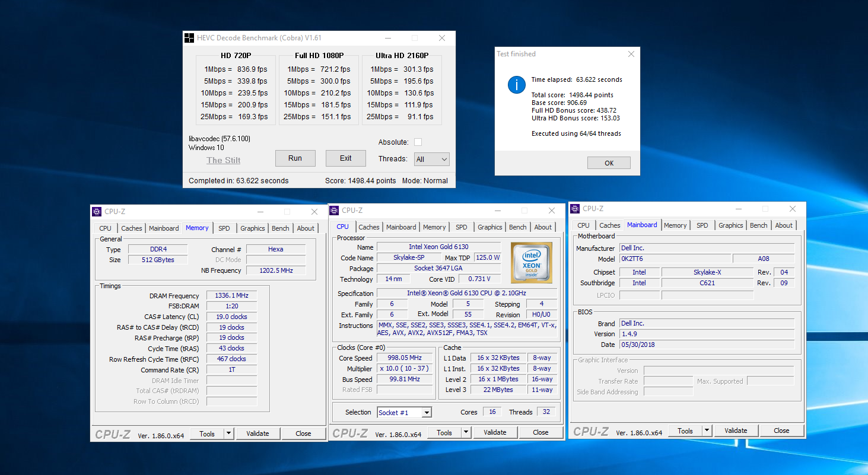This screenshot has width=868, height=475.
Task: Click the Max TDP value 125.0 W
Action: pos(488,257)
